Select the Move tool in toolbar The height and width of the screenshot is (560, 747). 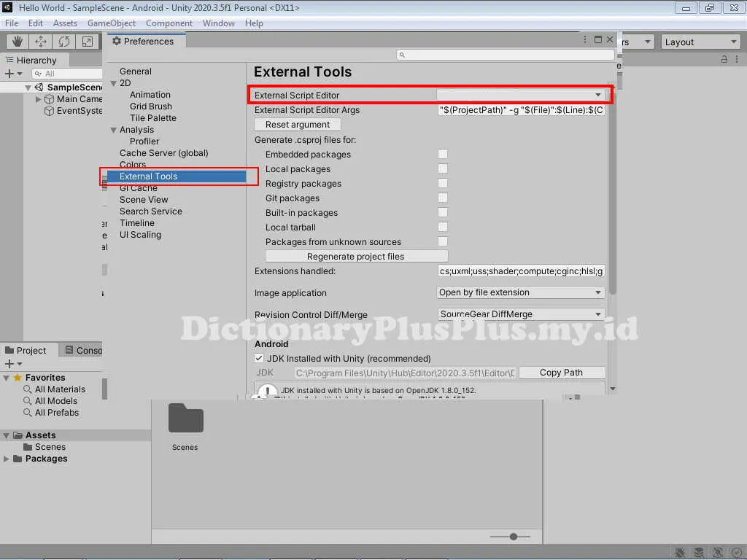[41, 42]
